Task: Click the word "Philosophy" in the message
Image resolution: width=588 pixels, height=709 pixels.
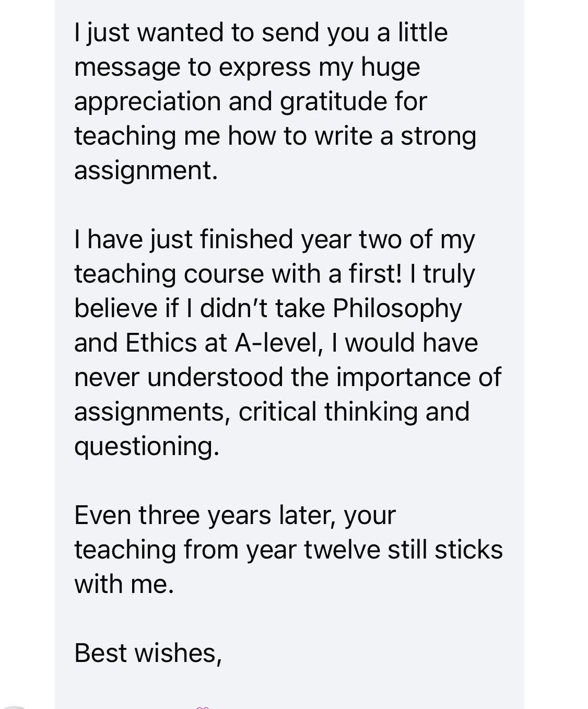Action: [x=397, y=308]
